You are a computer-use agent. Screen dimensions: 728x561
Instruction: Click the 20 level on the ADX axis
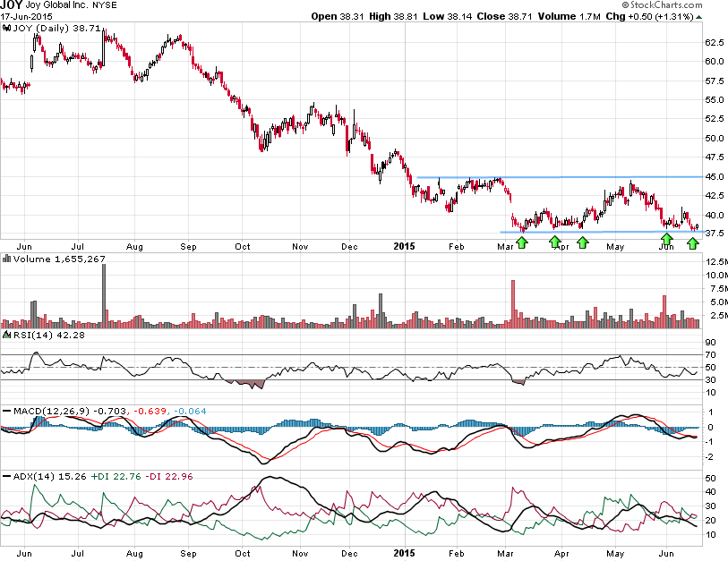[710, 520]
